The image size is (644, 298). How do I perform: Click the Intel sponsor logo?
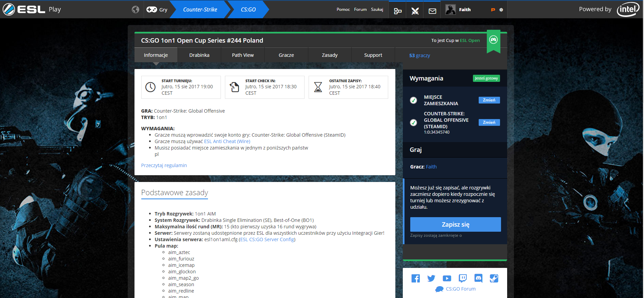[628, 9]
